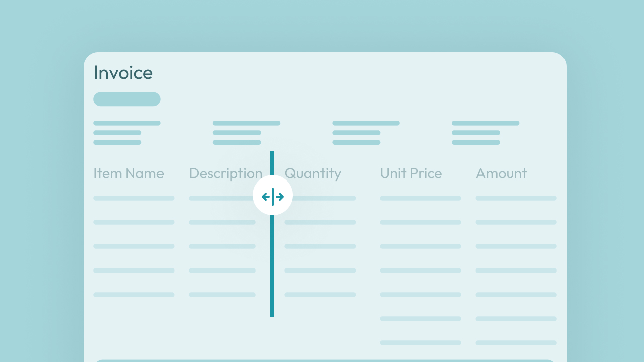
Task: Click first row under Item Name
Action: (x=134, y=198)
